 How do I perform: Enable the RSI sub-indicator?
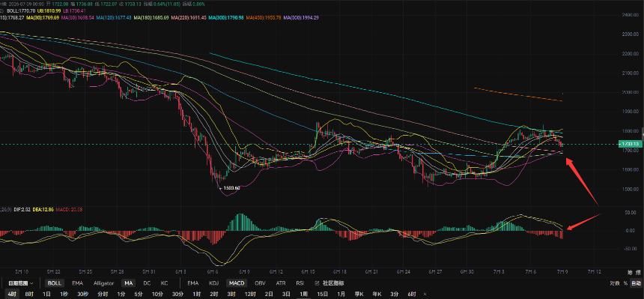(x=300, y=283)
